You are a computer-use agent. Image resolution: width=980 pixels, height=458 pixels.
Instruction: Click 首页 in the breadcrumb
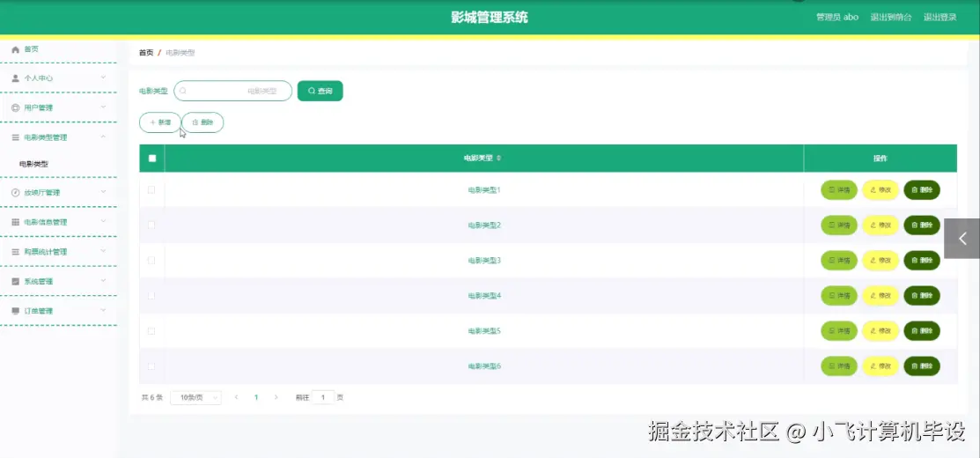145,53
